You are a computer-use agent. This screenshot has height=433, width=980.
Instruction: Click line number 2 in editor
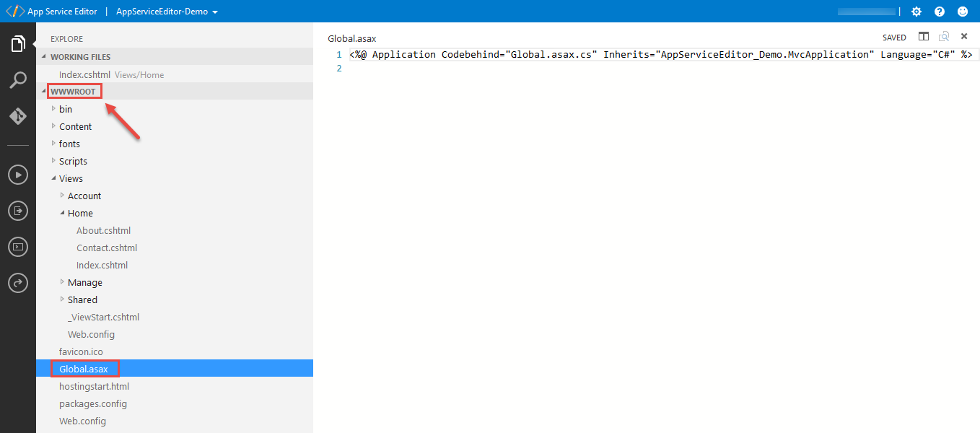pos(339,69)
